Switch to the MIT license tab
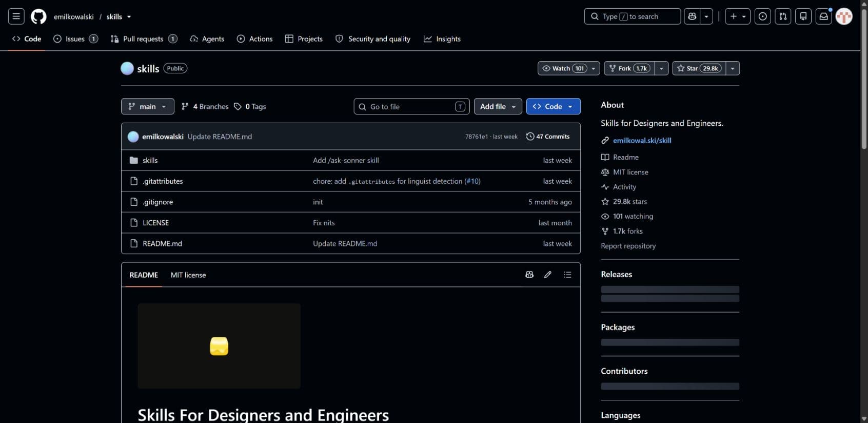The image size is (868, 423). pos(188,275)
